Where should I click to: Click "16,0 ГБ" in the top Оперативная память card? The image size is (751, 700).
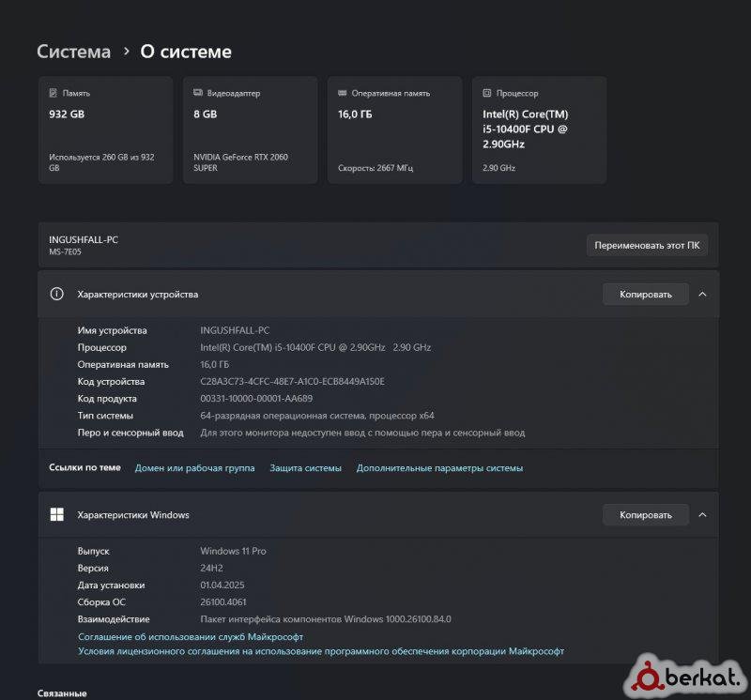click(355, 114)
